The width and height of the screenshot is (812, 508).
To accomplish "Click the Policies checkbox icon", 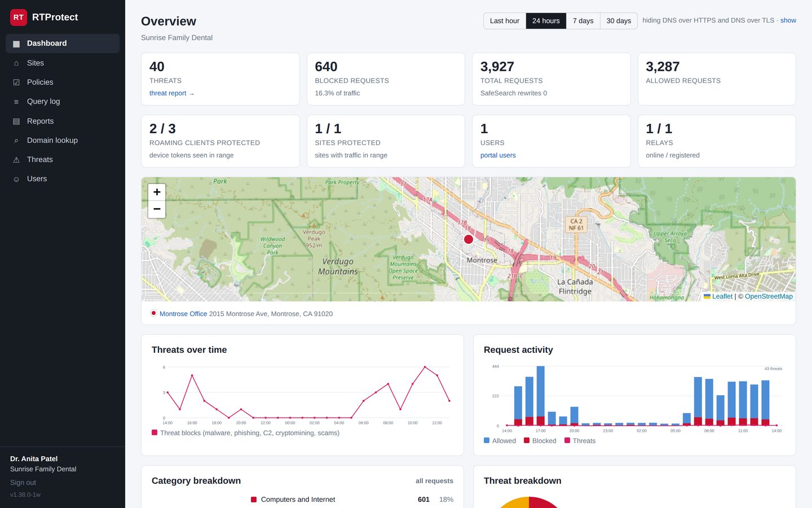I will pyautogui.click(x=16, y=82).
